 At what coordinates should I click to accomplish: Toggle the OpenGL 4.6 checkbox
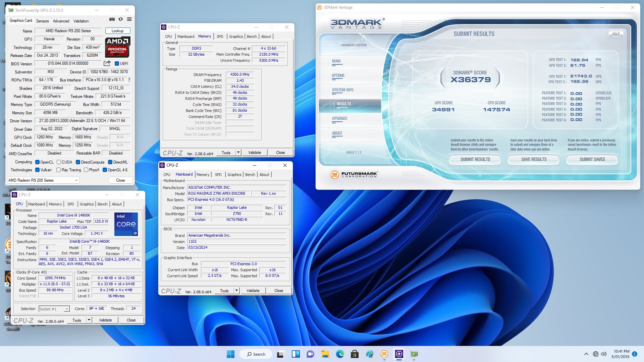[105, 170]
